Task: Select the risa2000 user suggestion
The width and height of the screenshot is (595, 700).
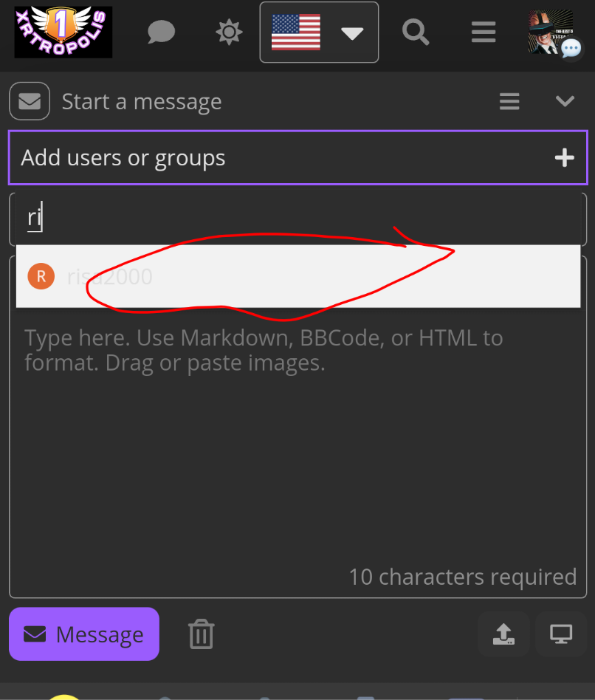Action: point(109,277)
